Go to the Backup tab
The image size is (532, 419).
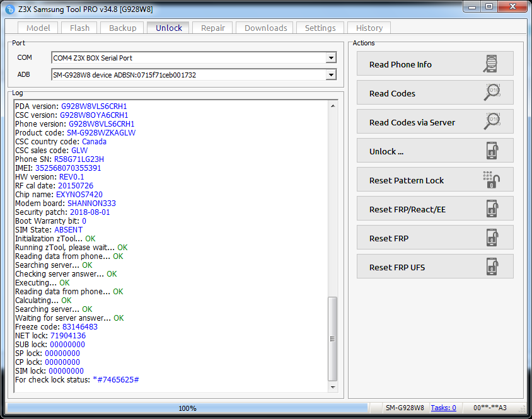click(122, 28)
